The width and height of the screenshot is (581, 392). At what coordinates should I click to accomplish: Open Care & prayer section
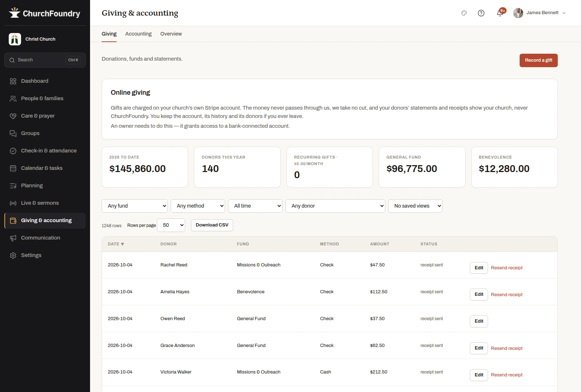point(45,116)
